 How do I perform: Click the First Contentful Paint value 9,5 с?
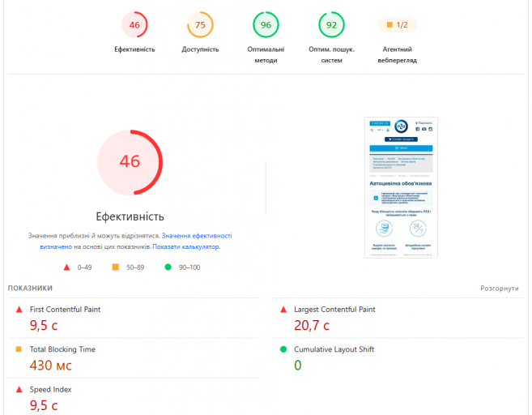point(44,325)
